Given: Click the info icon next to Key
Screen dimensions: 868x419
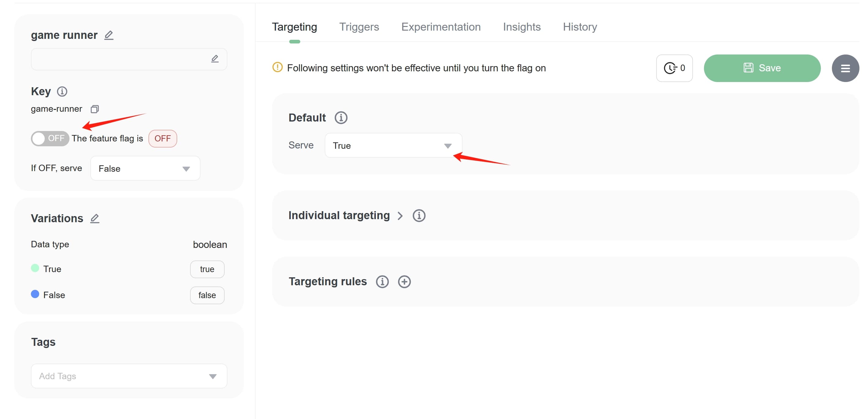Looking at the screenshot, I should [x=62, y=91].
